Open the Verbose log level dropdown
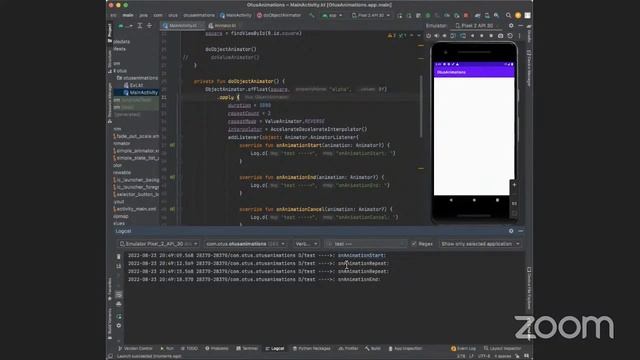The height and width of the screenshot is (360, 640). tap(306, 244)
